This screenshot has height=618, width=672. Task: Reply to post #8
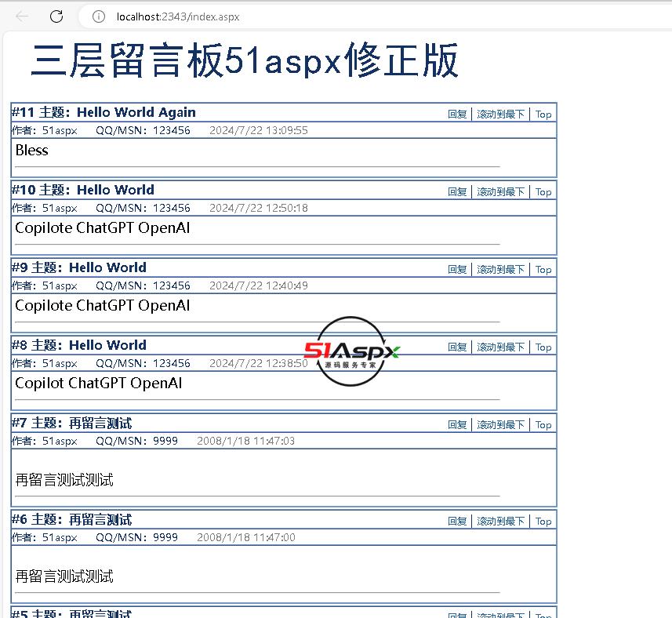(457, 347)
